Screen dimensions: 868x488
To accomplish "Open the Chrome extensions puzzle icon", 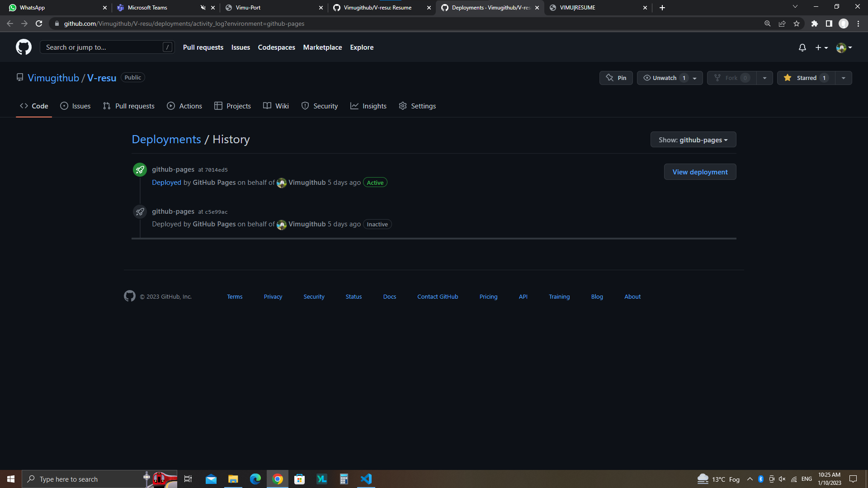I will coord(814,23).
